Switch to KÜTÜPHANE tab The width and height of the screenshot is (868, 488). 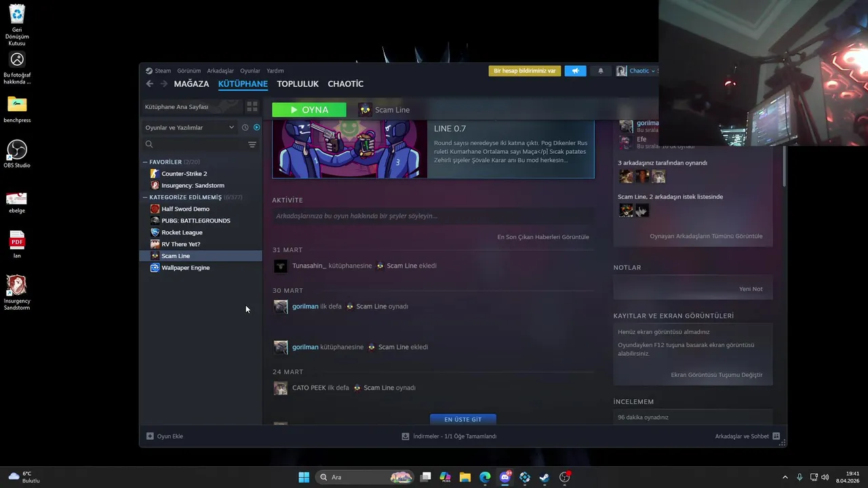[243, 84]
